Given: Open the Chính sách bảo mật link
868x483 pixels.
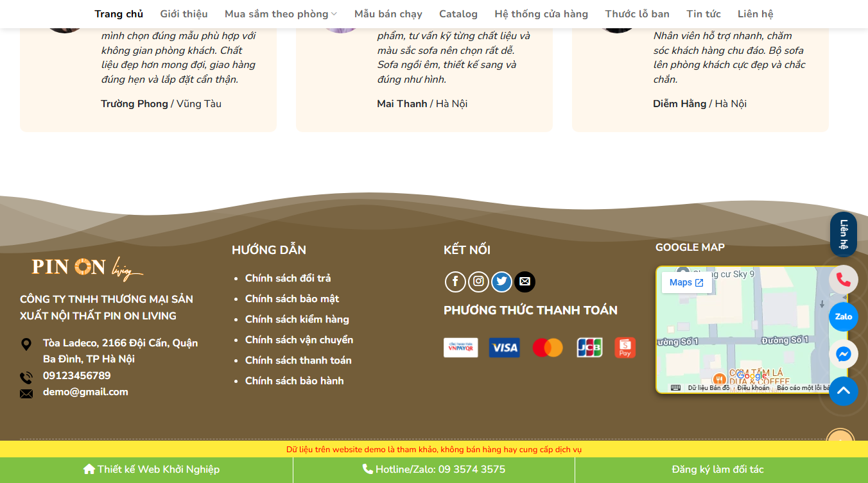Looking at the screenshot, I should pyautogui.click(x=292, y=298).
